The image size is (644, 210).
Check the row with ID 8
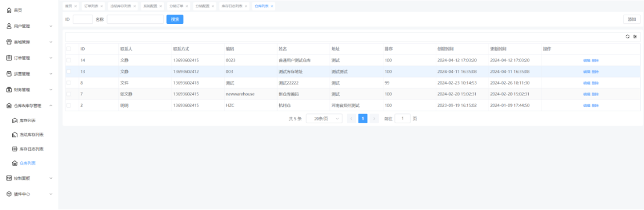69,83
